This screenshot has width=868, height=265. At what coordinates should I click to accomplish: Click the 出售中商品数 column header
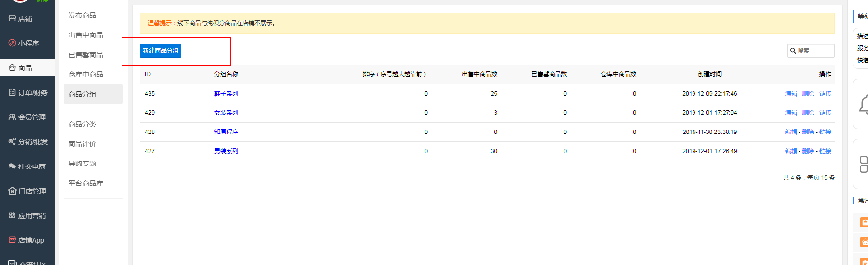tap(480, 74)
